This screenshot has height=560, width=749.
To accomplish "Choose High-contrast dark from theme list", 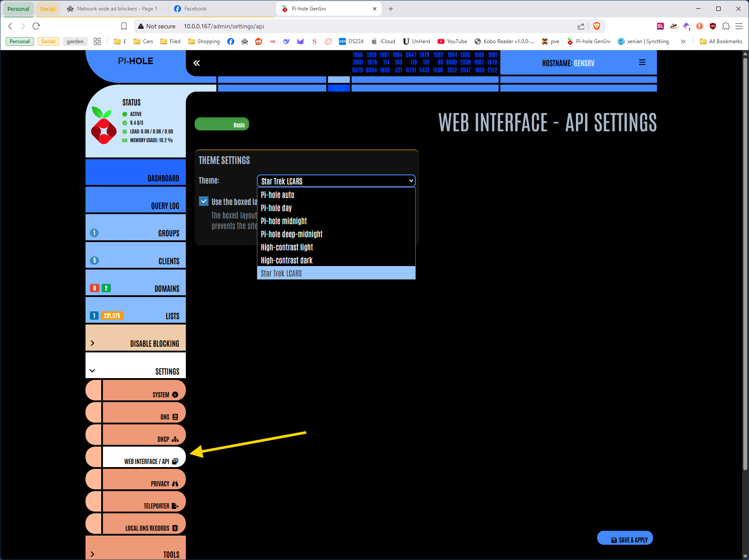I will pos(287,260).
